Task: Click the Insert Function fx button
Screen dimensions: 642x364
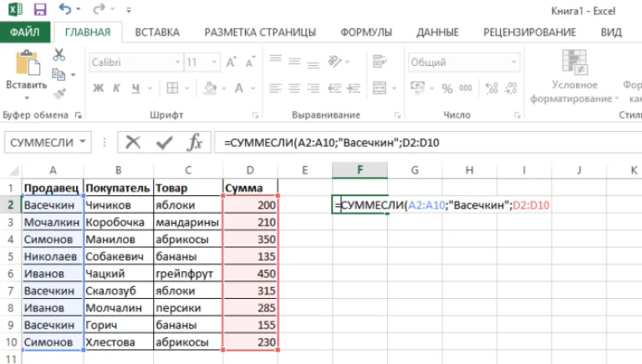Action: pyautogui.click(x=195, y=142)
